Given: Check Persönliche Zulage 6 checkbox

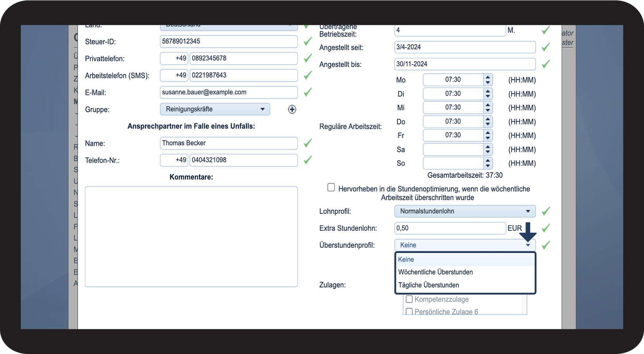Looking at the screenshot, I should click(409, 312).
